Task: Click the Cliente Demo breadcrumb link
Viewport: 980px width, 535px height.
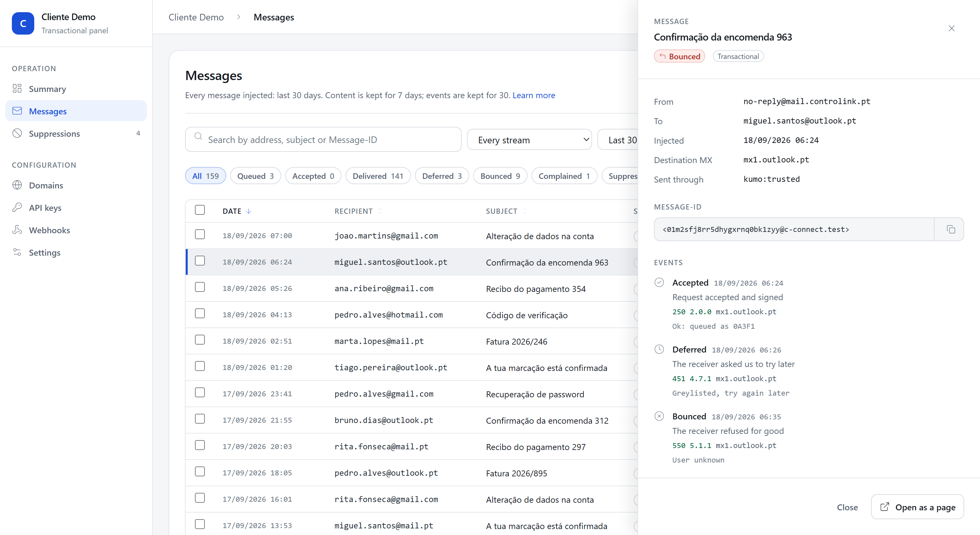Action: [x=196, y=17]
